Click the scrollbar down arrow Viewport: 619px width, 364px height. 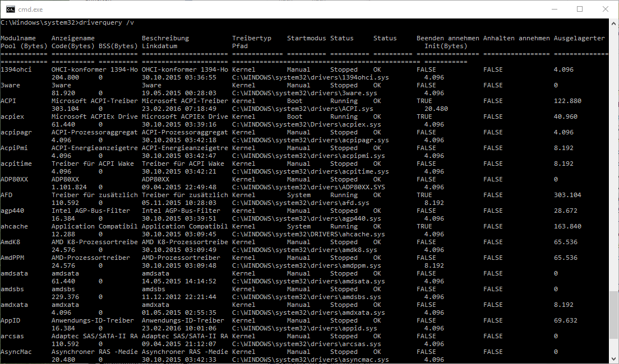tap(613, 359)
